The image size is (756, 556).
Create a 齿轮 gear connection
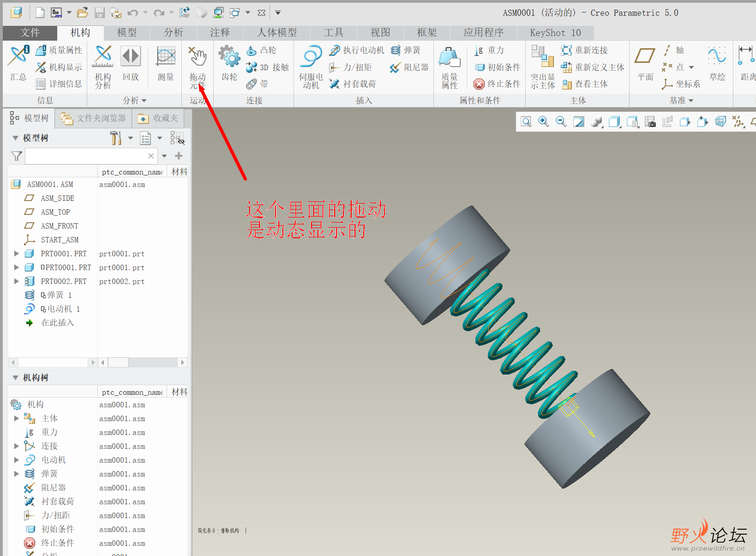click(229, 63)
